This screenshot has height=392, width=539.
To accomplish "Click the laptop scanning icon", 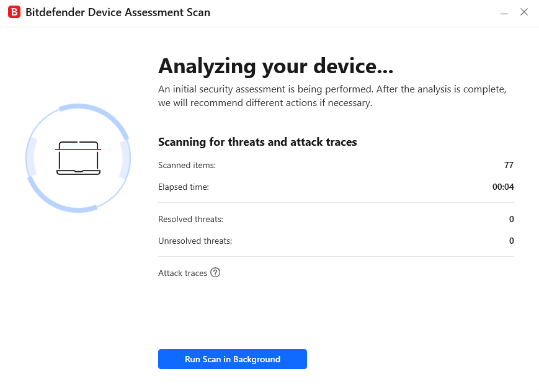I will [78, 158].
